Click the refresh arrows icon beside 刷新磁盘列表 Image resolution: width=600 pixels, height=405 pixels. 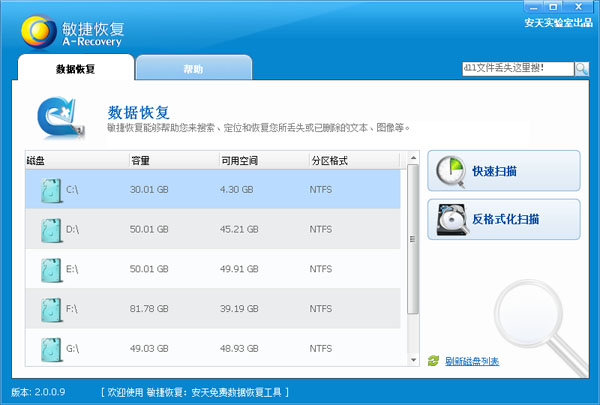pyautogui.click(x=433, y=361)
